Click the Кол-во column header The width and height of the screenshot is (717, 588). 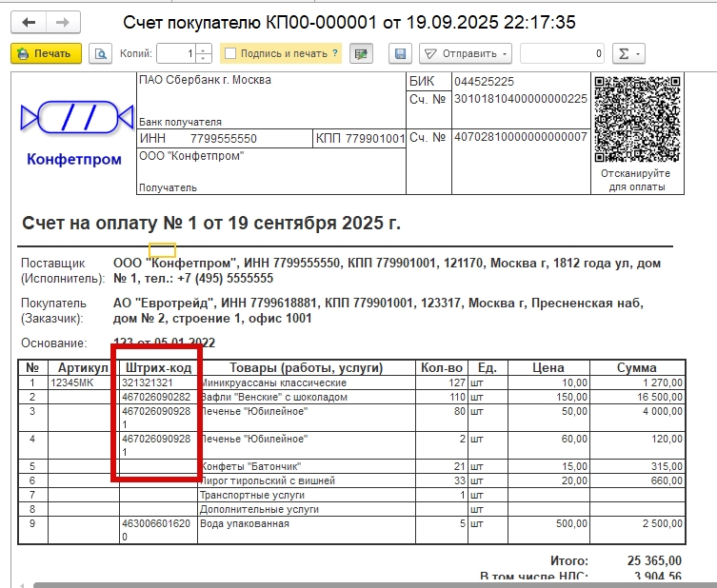(x=442, y=368)
